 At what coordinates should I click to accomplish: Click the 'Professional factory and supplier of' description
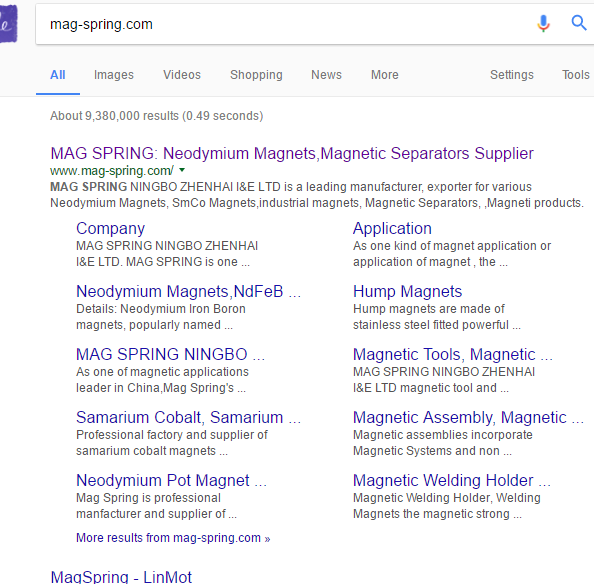(x=172, y=443)
